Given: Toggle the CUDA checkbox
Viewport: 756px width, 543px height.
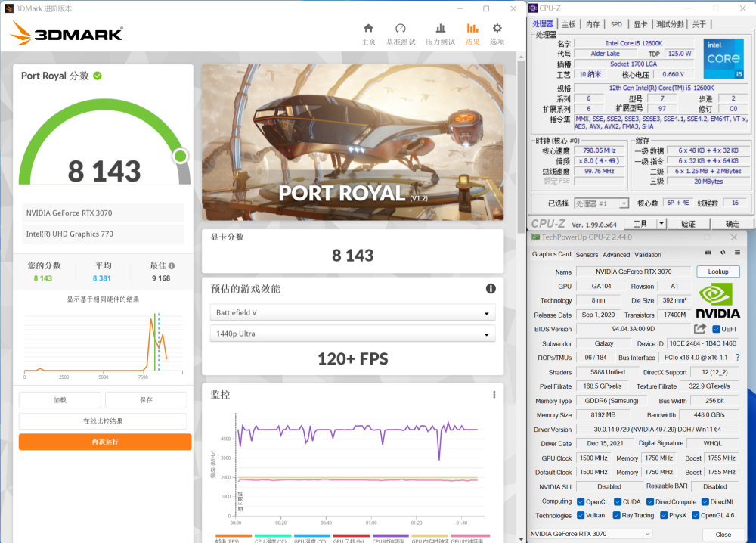Looking at the screenshot, I should pos(618,501).
